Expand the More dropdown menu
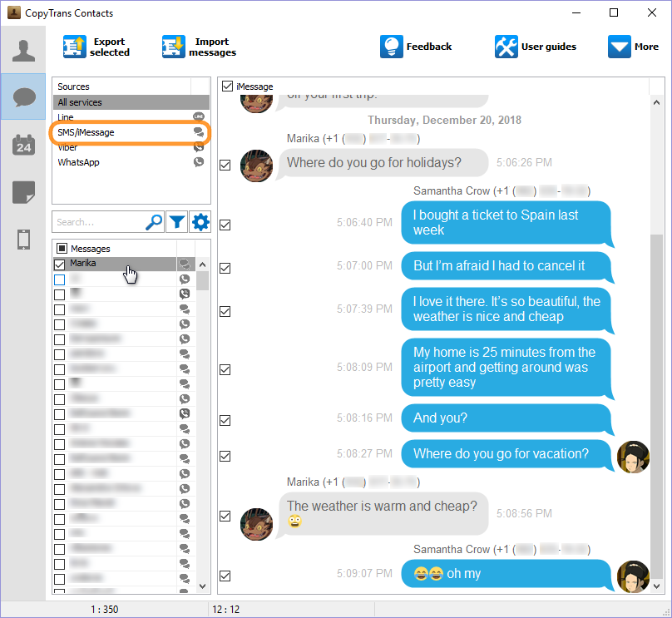672x618 pixels. 634,47
